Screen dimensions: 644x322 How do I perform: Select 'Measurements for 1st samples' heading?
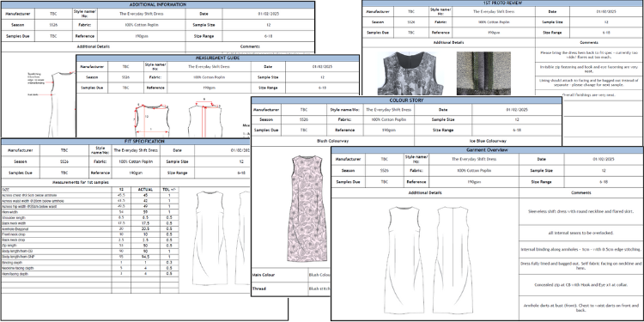tap(80, 182)
